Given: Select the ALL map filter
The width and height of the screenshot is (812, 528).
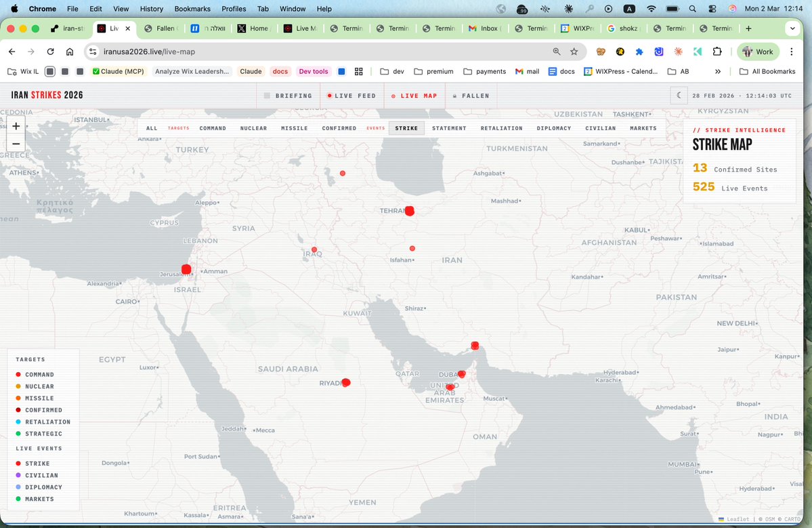Looking at the screenshot, I should tap(152, 128).
